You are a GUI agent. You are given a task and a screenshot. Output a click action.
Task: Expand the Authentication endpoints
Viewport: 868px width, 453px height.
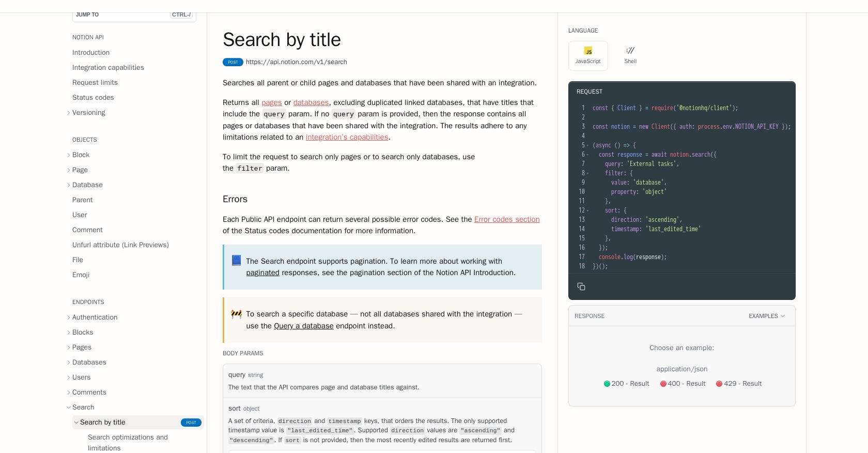[x=69, y=318]
